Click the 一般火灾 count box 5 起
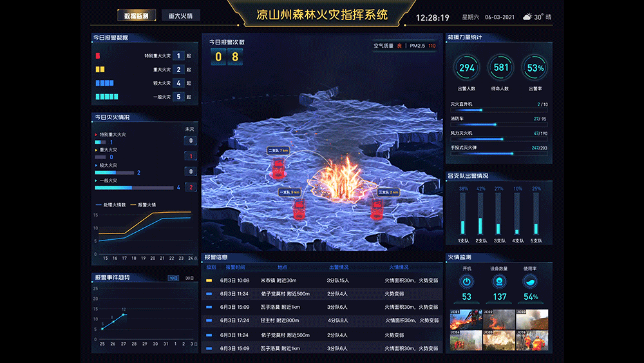644x363 pixels. click(178, 97)
